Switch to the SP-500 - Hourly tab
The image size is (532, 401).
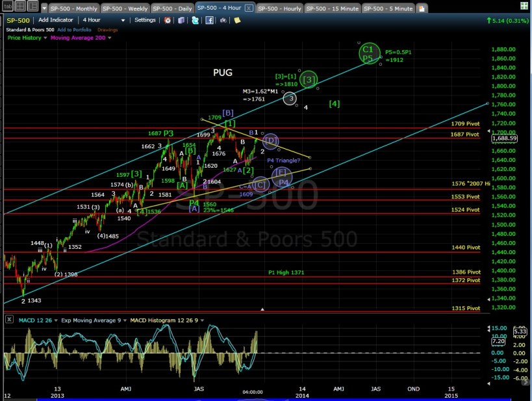coord(279,8)
